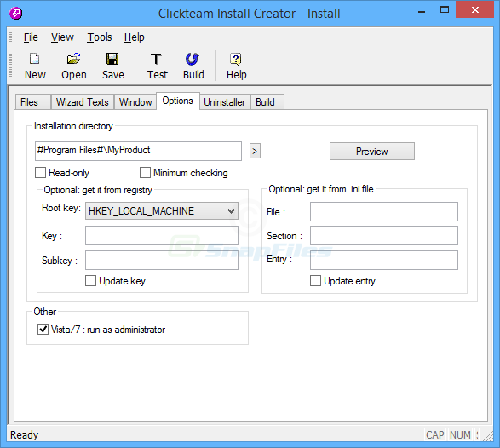Close the Install Creator window

(x=474, y=10)
